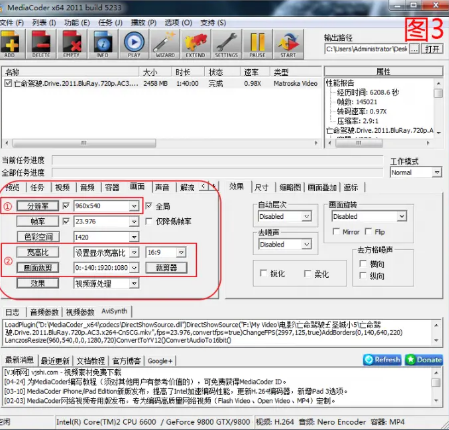449x430 pixels.
Task: Click the 宽高比 button
Action: 38,252
